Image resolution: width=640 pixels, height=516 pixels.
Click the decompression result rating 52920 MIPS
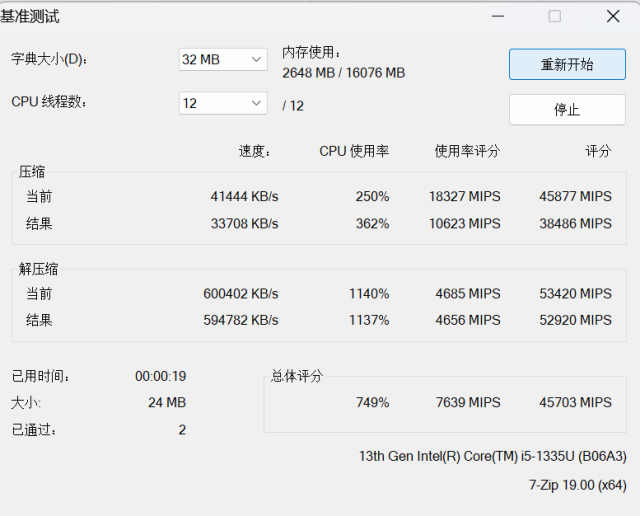pyautogui.click(x=575, y=320)
